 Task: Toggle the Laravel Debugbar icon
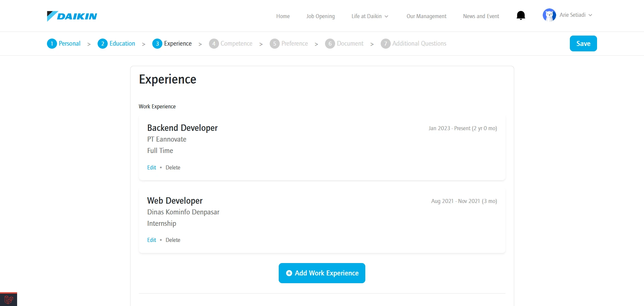coord(8,299)
